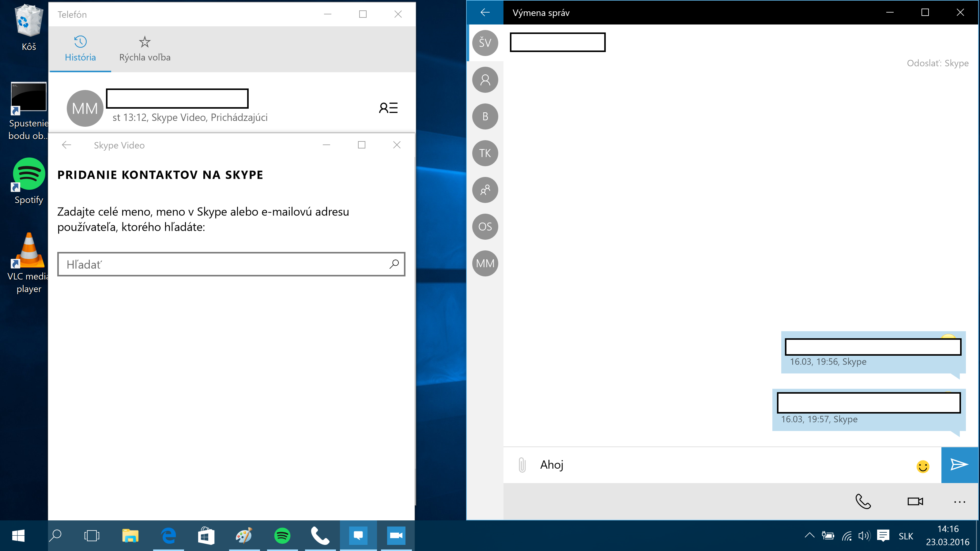Select the B conversation
Viewport: 980px width, 551px height.
[485, 116]
